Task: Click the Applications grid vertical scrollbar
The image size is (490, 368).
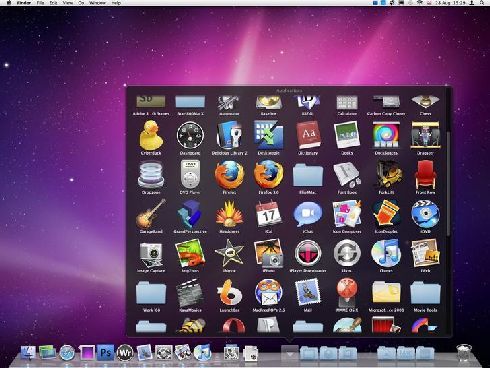Action: 448,183
